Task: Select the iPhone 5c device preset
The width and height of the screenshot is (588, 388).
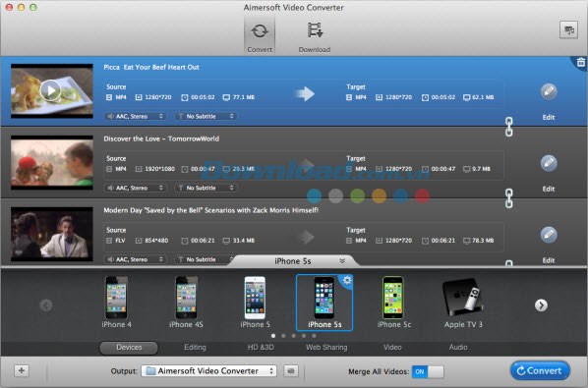Action: [x=393, y=303]
